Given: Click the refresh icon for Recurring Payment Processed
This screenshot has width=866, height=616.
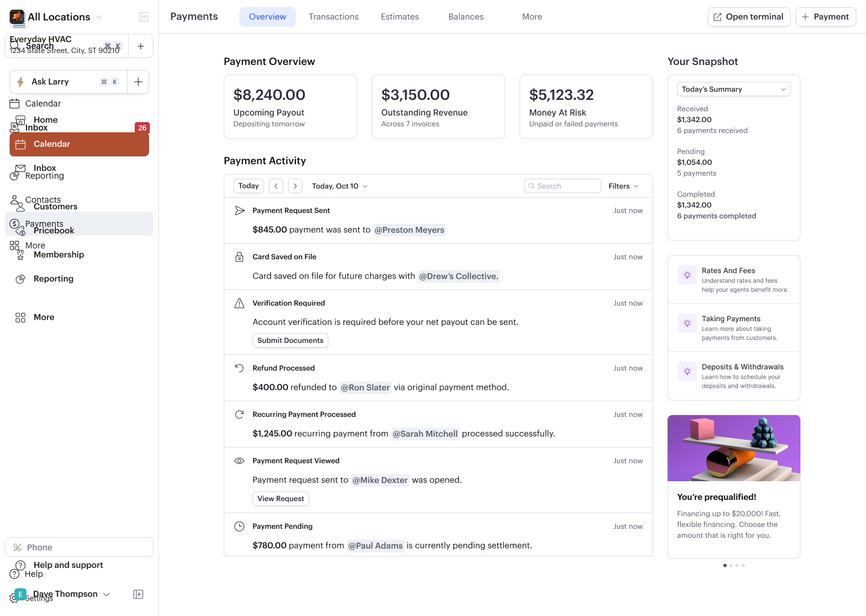Looking at the screenshot, I should [239, 414].
